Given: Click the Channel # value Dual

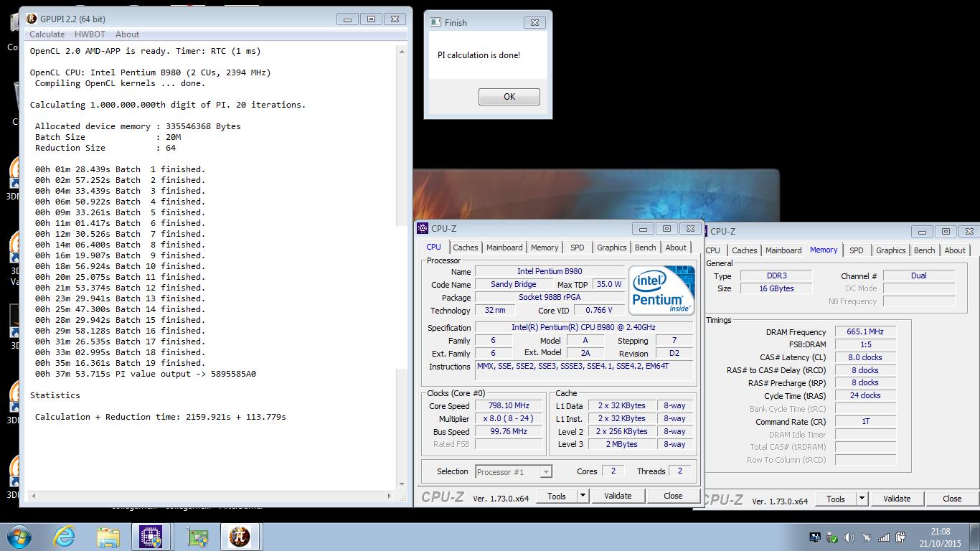Looking at the screenshot, I should click(x=919, y=275).
